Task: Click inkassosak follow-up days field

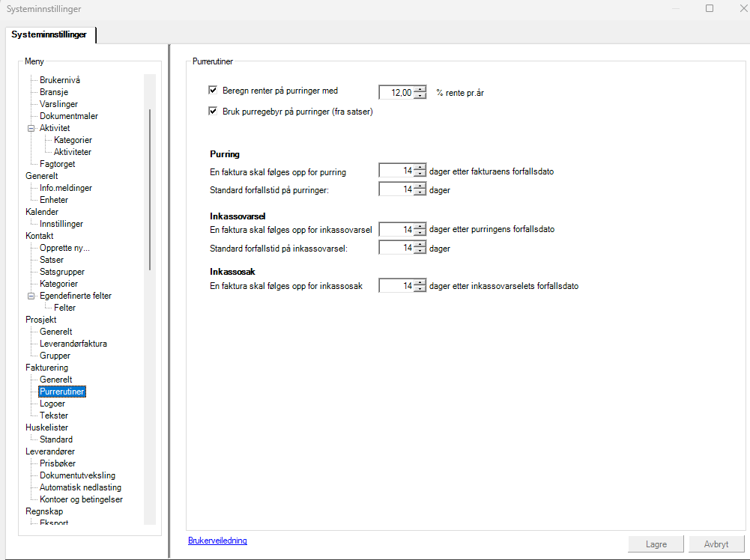Action: 396,286
